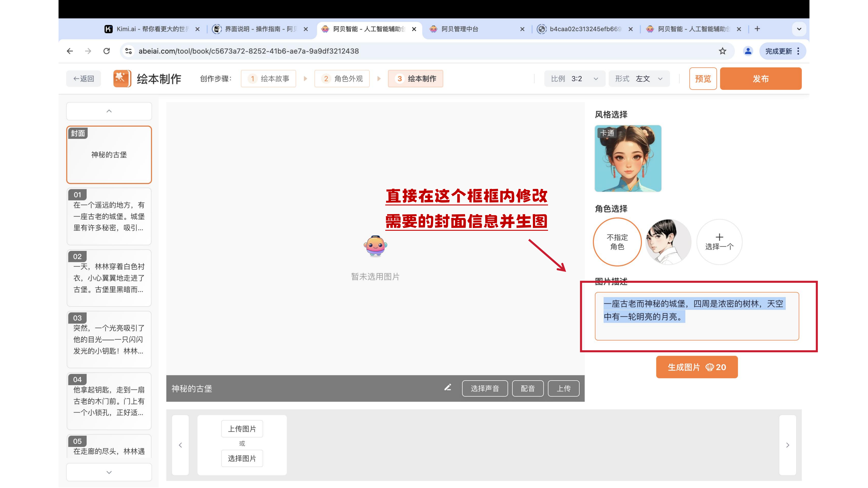Switch to the 界面说明 - 操作指南 tab
Image resolution: width=868 pixels, height=488 pixels.
click(x=260, y=29)
